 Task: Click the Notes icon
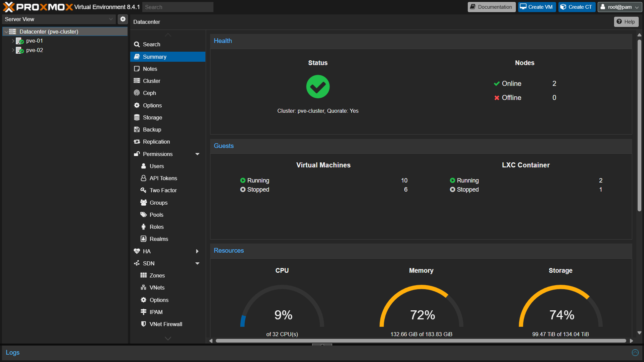[137, 69]
